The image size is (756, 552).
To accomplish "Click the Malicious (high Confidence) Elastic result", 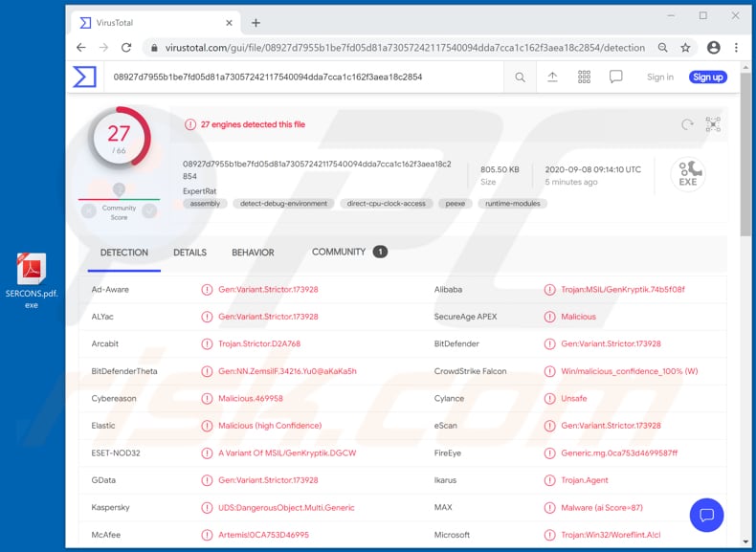I will tap(270, 426).
